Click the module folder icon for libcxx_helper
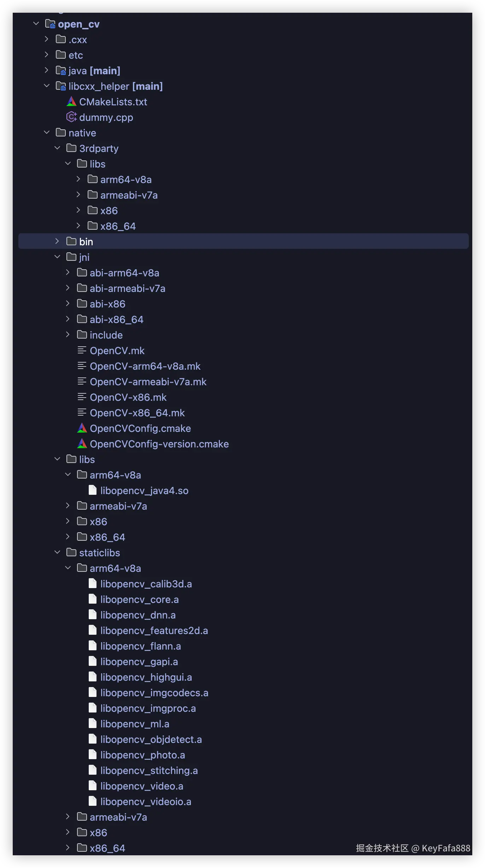 click(x=61, y=86)
